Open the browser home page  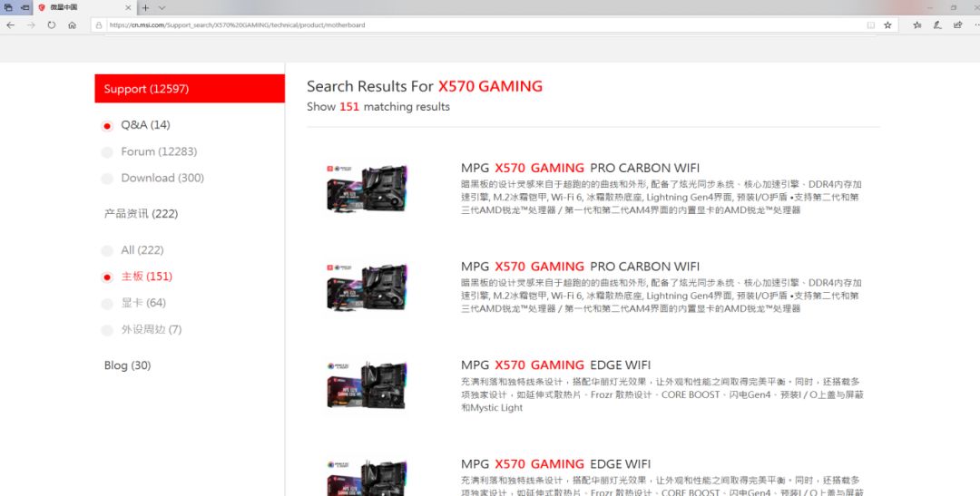pyautogui.click(x=72, y=25)
